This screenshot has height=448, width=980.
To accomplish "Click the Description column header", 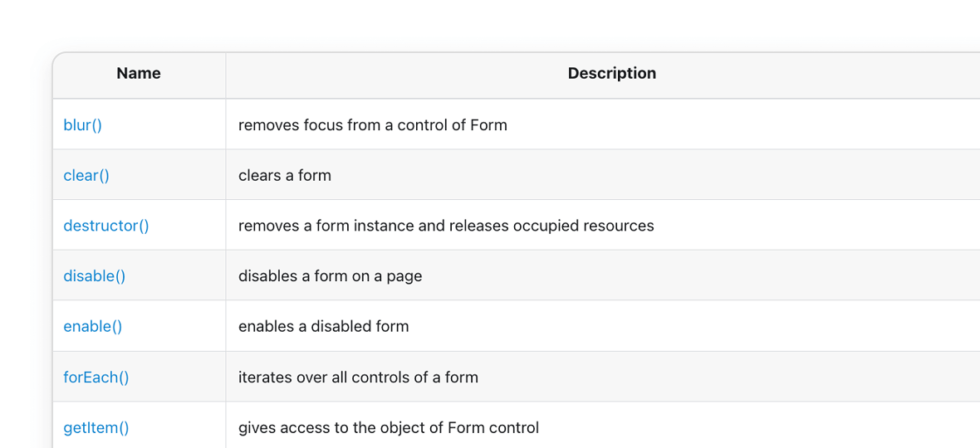I will click(x=611, y=74).
